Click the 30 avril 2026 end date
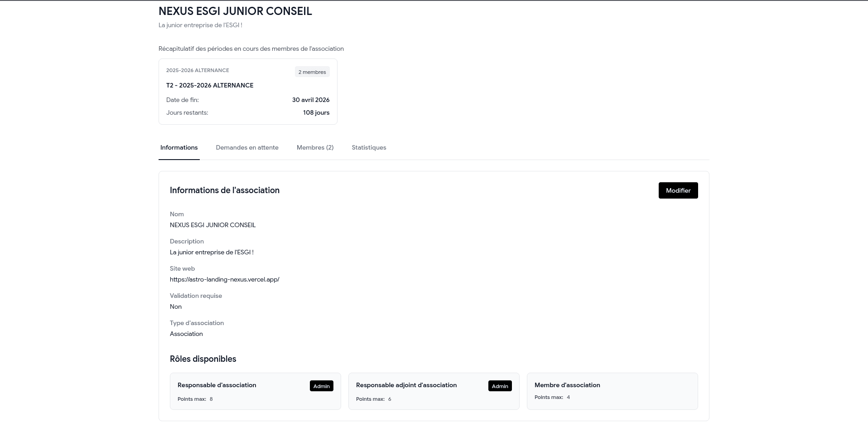Screen dimensions: 868x423 pos(310,100)
